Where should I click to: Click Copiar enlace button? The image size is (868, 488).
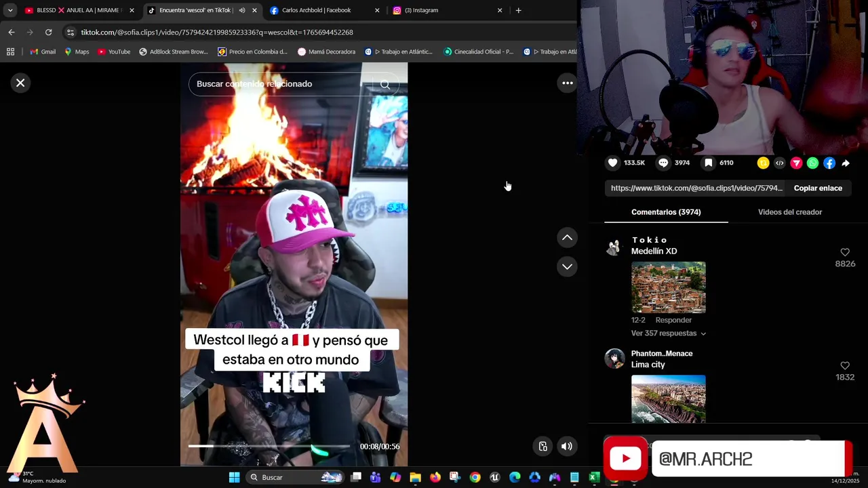point(818,188)
